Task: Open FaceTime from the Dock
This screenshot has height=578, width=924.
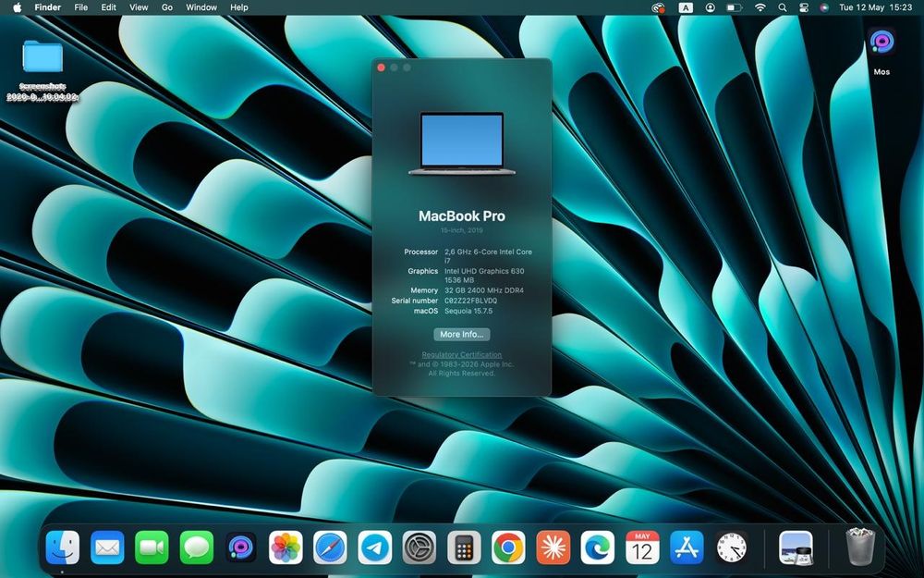Action: 152,547
